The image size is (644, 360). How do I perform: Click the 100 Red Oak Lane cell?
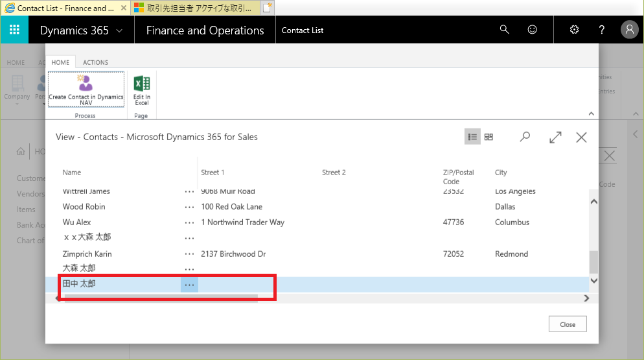pos(232,206)
